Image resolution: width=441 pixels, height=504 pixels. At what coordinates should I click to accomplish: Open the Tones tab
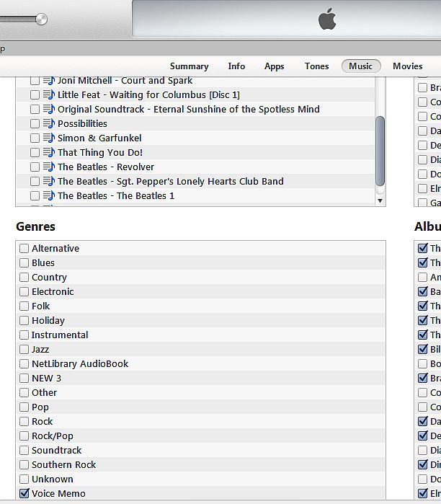pyautogui.click(x=316, y=66)
